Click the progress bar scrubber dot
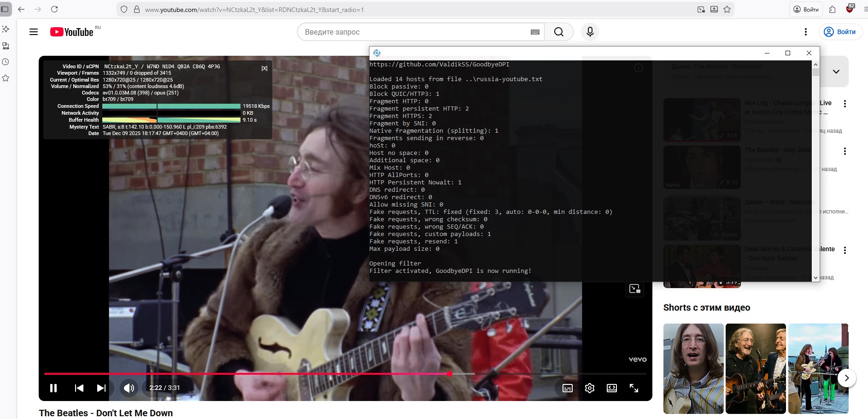The image size is (868, 419). click(449, 374)
